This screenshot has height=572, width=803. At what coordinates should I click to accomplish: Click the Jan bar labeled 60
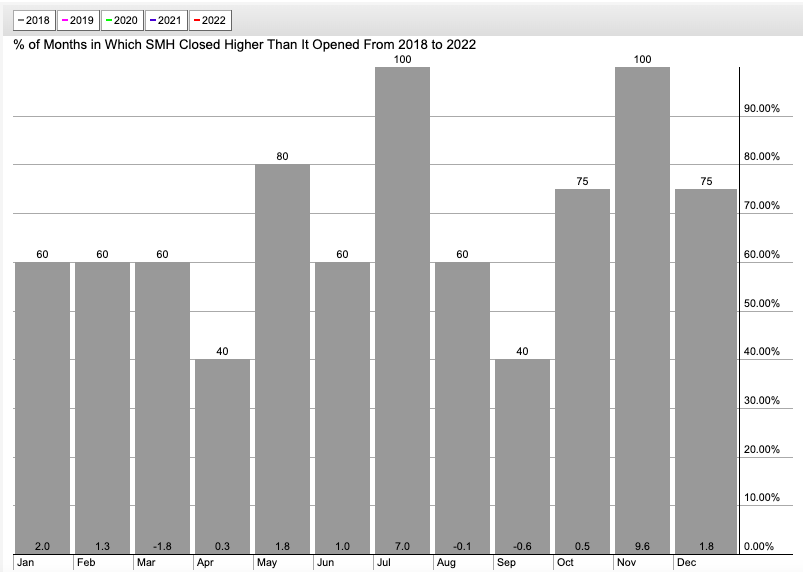coord(42,408)
